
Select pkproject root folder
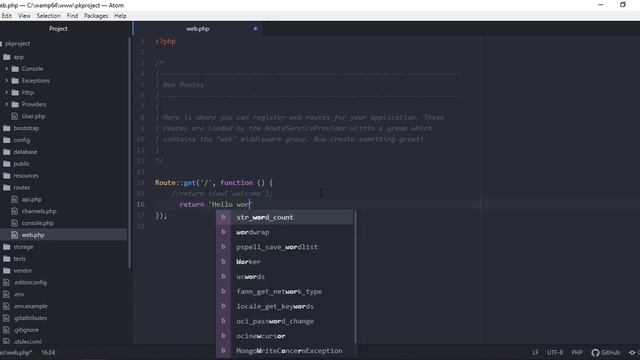(x=18, y=44)
